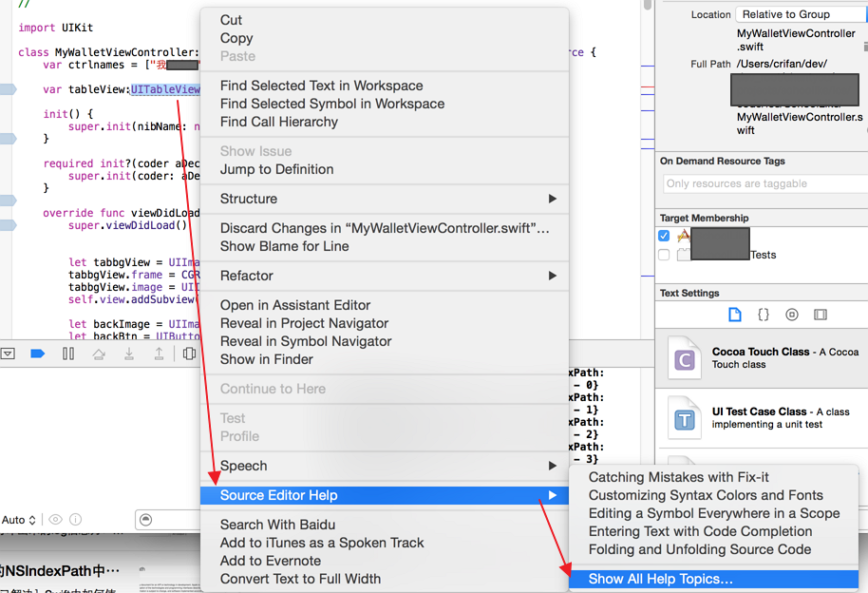Open the Relative to Group location dropdown
Viewport: 868px width, 593px height.
(x=802, y=14)
